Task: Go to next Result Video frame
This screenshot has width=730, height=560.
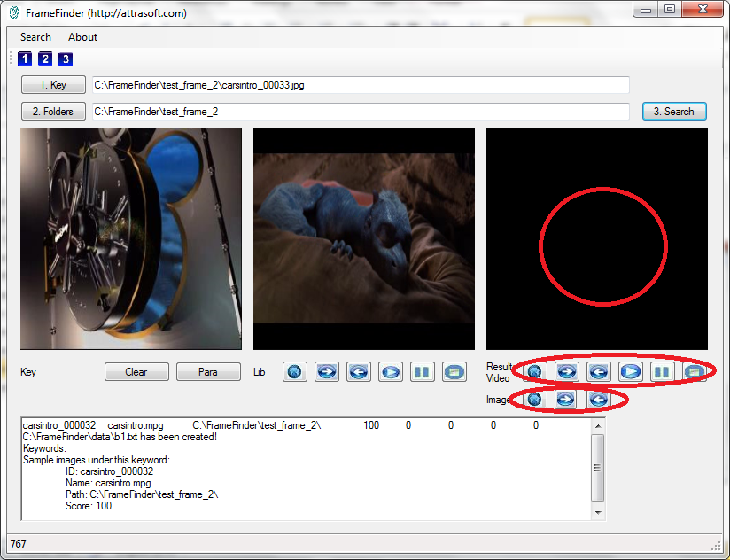Action: 567,371
